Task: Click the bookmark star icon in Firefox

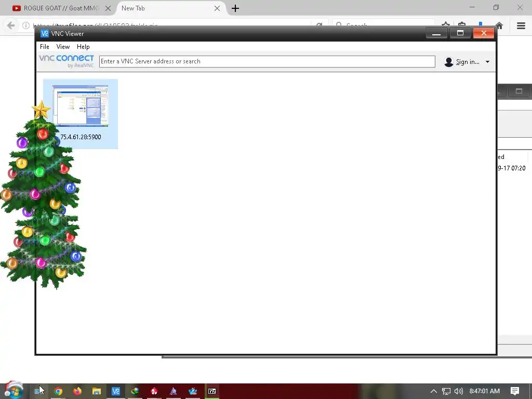Action: (445, 25)
